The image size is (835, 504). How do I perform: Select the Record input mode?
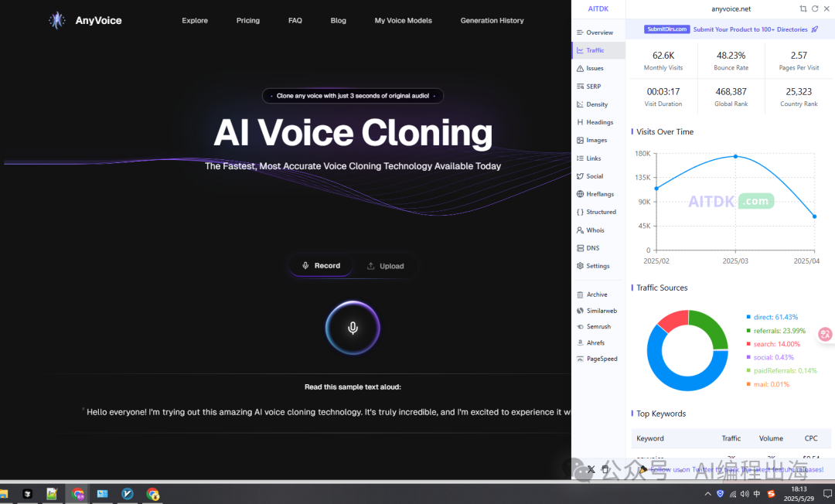tap(321, 266)
